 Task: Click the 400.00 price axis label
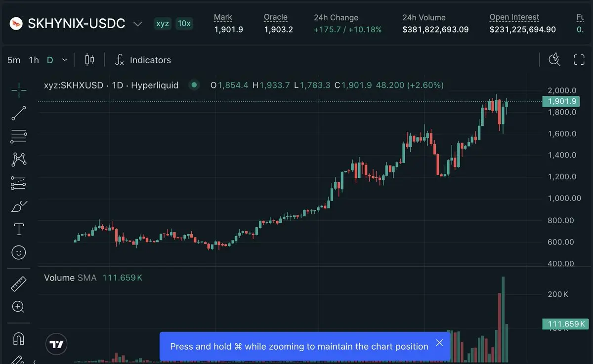(x=561, y=264)
